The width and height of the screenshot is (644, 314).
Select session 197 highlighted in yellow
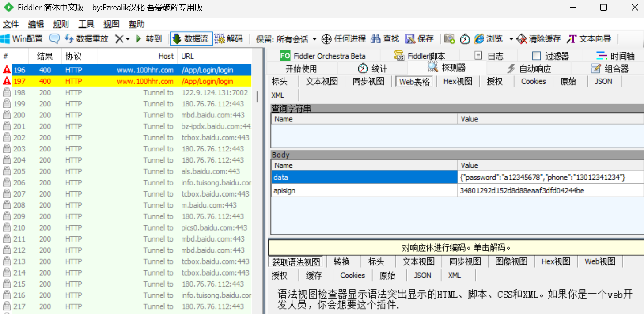pos(126,81)
